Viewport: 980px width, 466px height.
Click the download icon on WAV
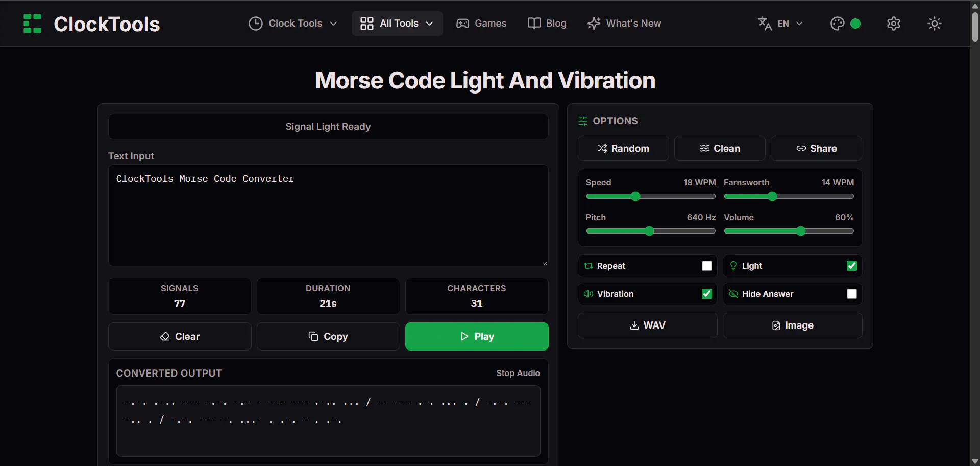(634, 325)
